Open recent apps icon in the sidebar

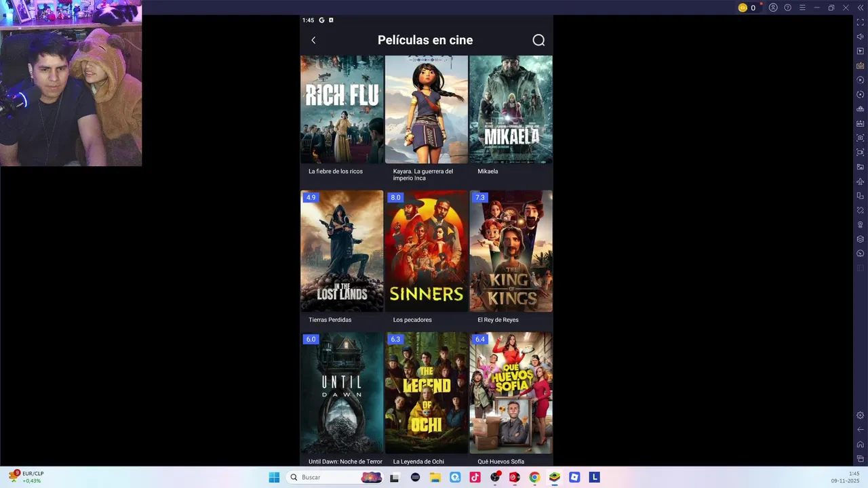861,459
